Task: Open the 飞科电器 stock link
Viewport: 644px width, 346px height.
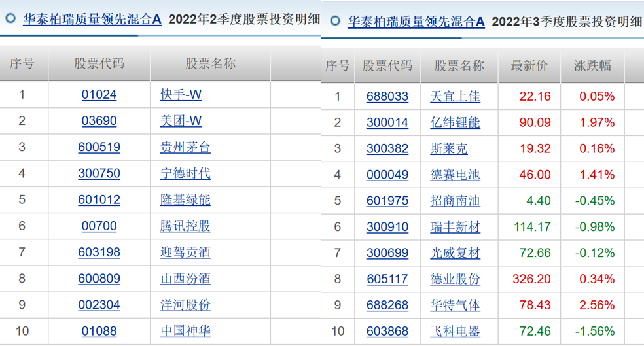Action: point(455,331)
